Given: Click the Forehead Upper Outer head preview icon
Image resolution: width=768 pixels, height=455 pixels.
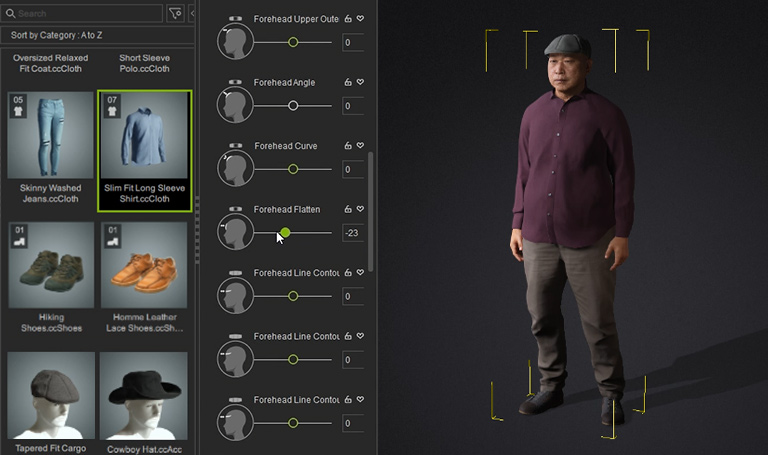Looking at the screenshot, I should click(236, 42).
